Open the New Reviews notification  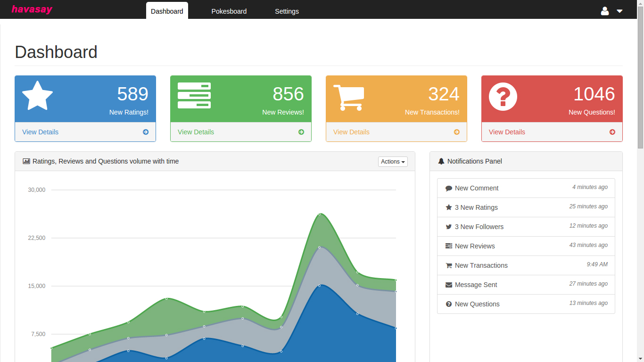(526, 246)
